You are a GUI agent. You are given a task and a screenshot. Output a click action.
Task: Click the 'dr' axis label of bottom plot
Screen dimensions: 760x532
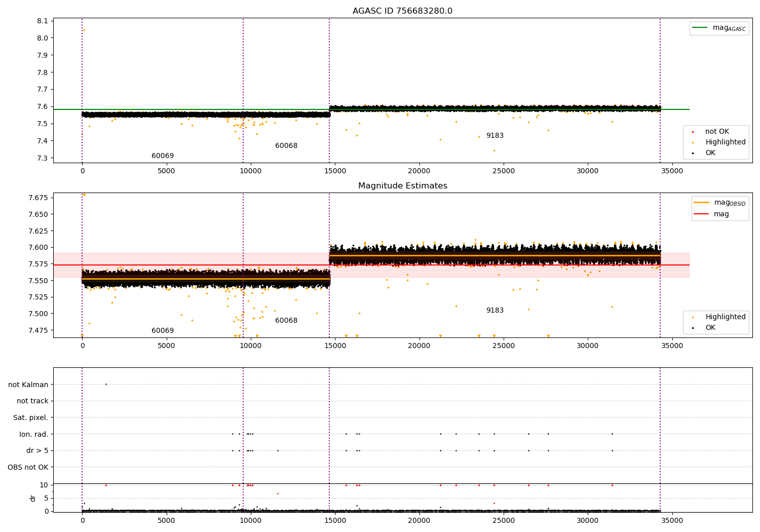click(33, 499)
